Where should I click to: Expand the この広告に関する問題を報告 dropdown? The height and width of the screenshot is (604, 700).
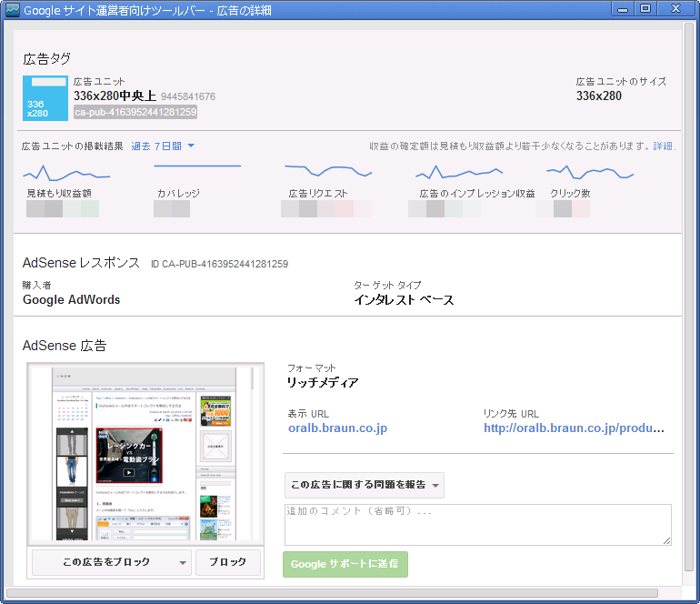tap(364, 485)
